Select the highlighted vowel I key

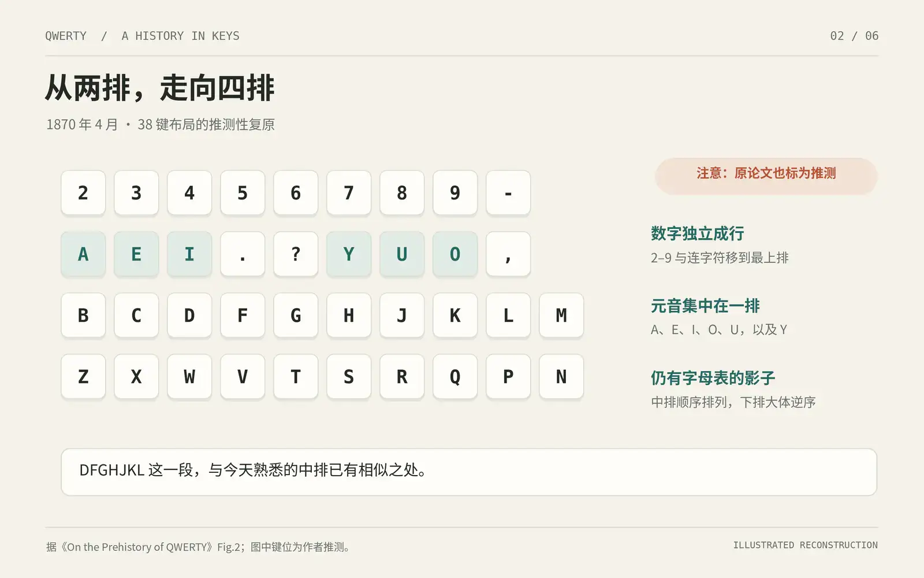point(189,254)
